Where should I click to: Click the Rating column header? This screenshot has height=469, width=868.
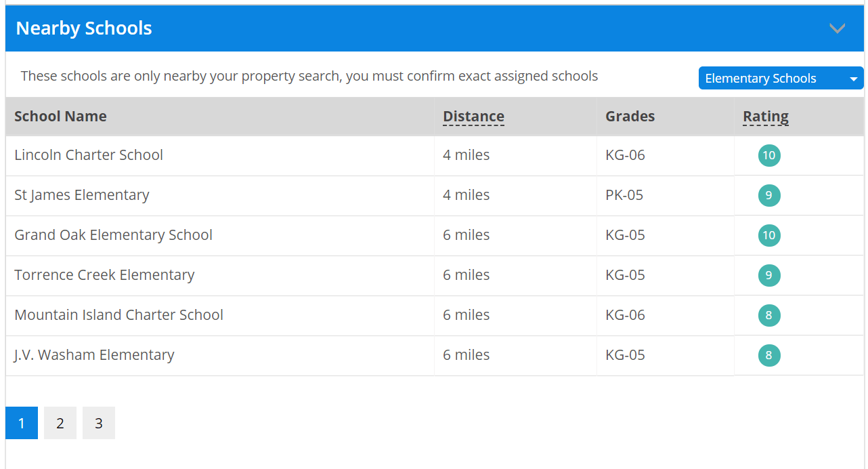[x=766, y=117]
